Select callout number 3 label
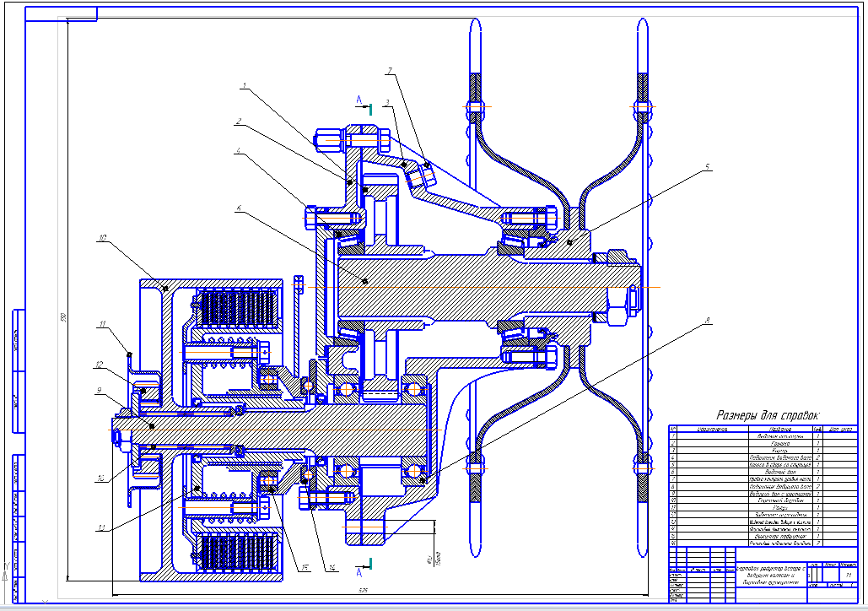Viewport: 868px width, 611px height. (x=386, y=103)
